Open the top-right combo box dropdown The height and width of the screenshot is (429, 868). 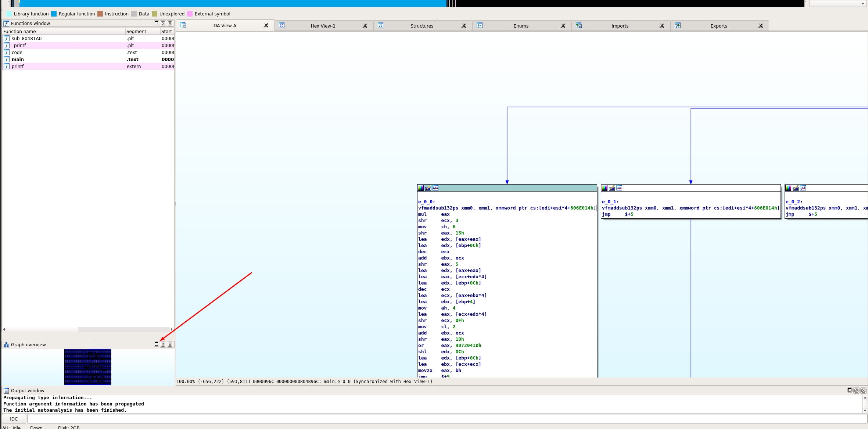(838, 4)
